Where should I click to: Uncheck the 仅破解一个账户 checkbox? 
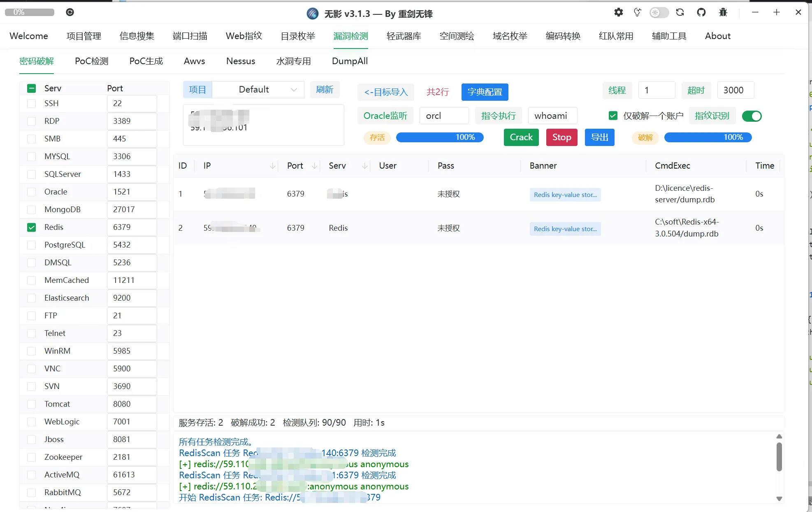coord(613,116)
